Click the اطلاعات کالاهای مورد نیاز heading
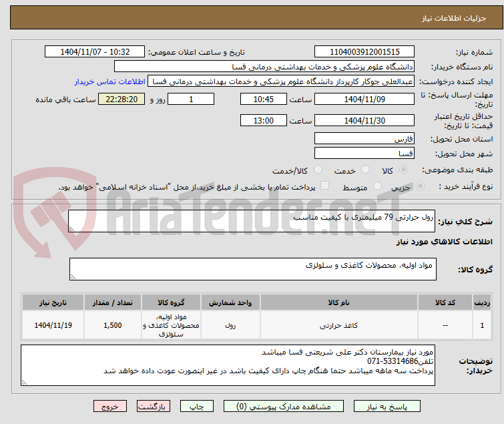 pyautogui.click(x=444, y=242)
